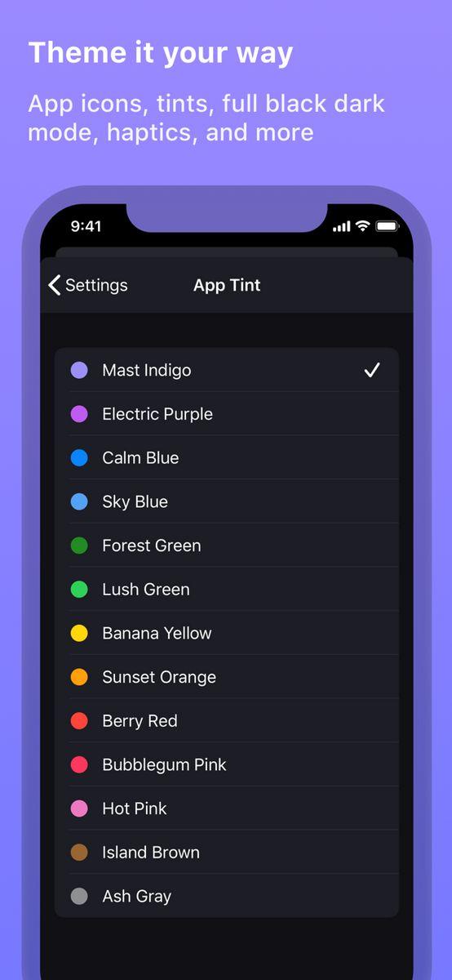Tap the Banana Yellow color dot

click(79, 633)
